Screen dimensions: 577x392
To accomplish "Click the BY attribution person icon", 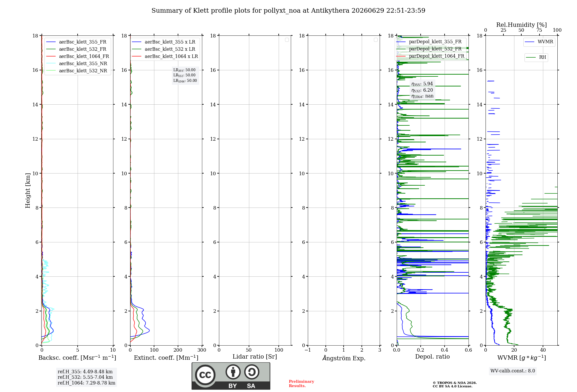I will [x=233, y=372].
